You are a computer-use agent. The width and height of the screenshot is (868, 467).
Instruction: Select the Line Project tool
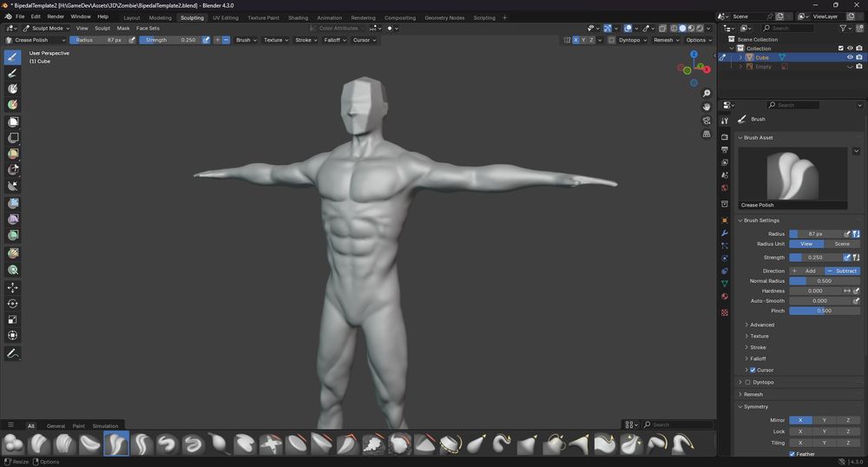pyautogui.click(x=13, y=186)
